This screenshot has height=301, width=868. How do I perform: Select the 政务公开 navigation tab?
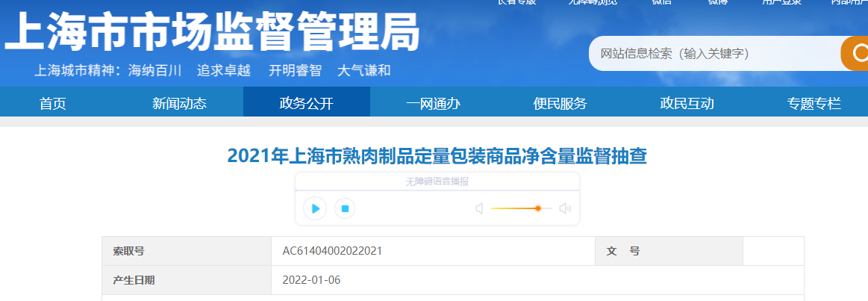coord(306,103)
